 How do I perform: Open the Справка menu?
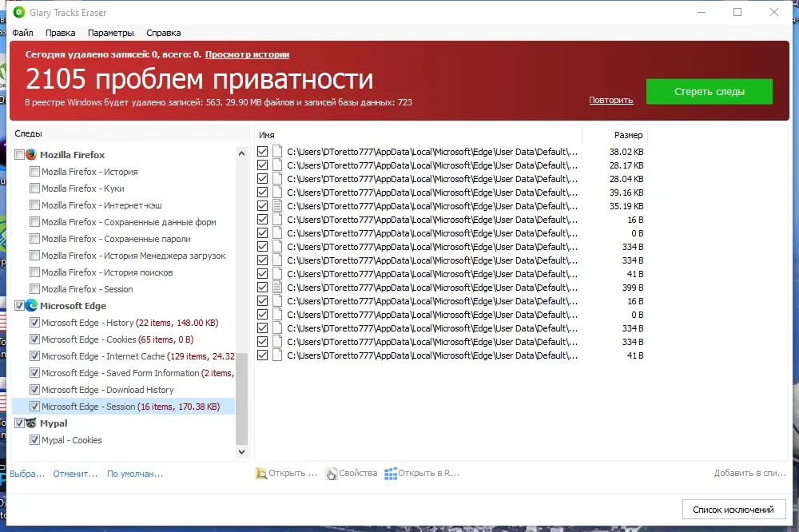tap(163, 33)
